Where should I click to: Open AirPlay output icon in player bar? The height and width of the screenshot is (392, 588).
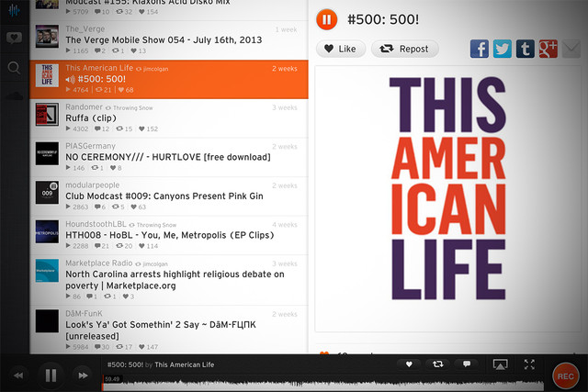pos(500,364)
